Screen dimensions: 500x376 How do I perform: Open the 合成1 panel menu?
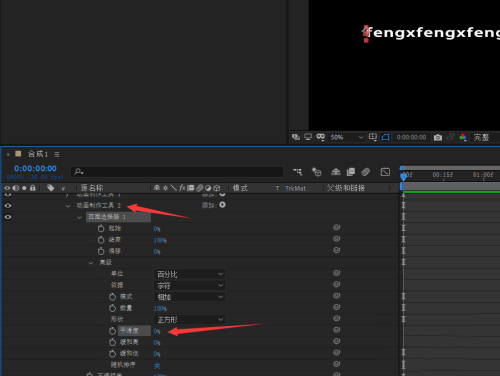tap(57, 154)
